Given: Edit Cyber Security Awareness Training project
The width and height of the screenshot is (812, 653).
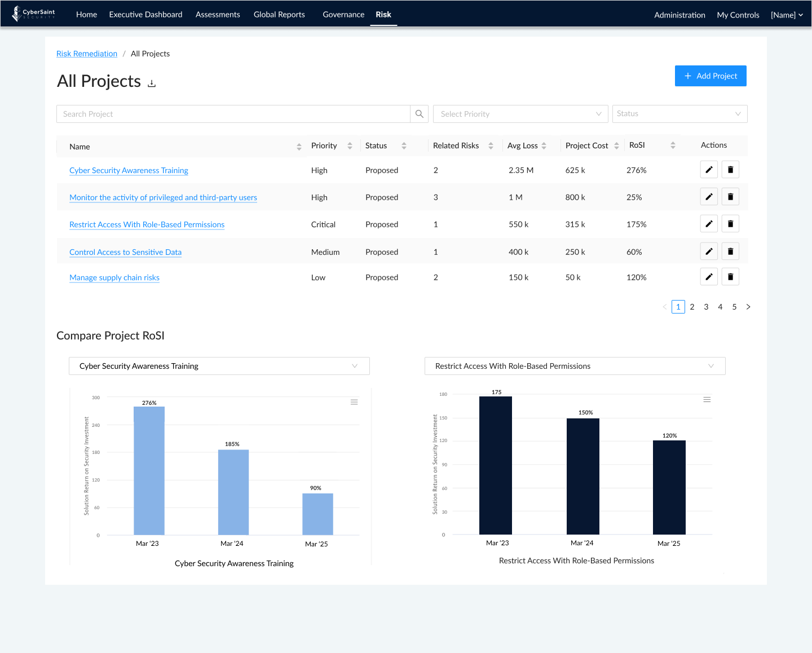Looking at the screenshot, I should click(709, 170).
